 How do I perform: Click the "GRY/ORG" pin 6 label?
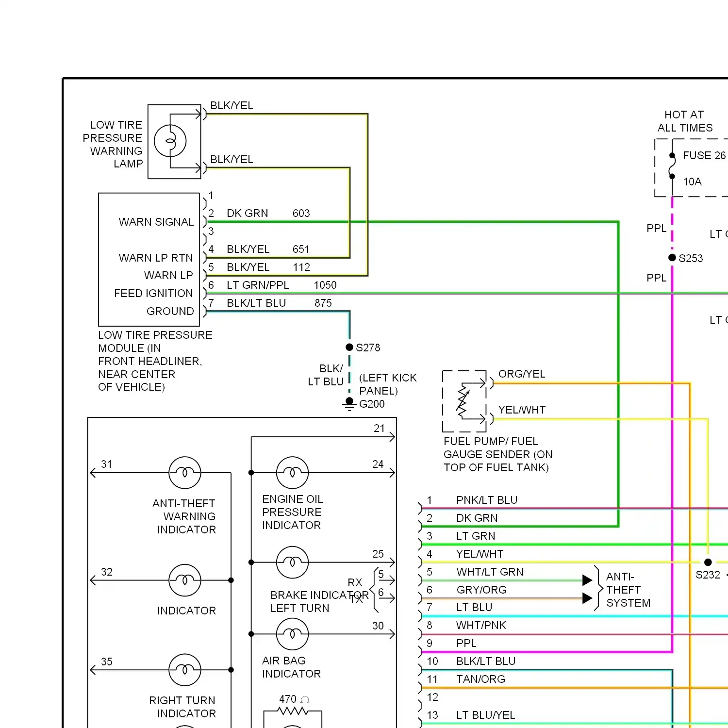[481, 590]
